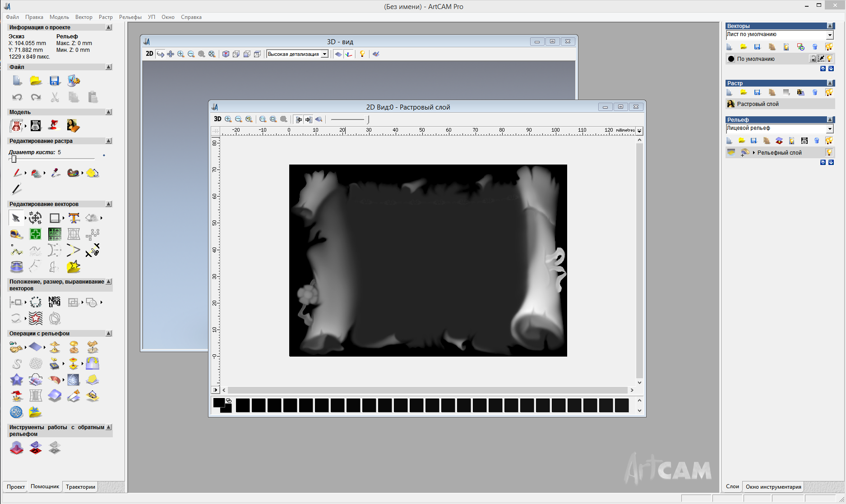846x504 pixels.
Task: Toggle all raster layers visibility in Растр
Action: coord(829,92)
